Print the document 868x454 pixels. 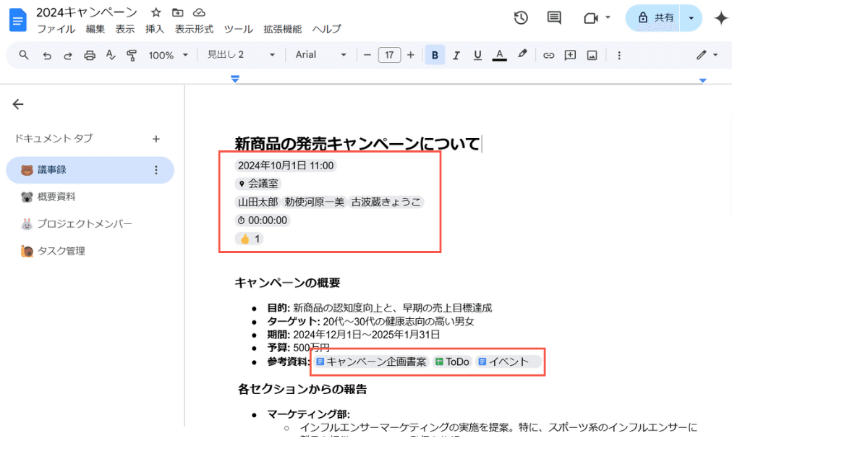coord(90,55)
